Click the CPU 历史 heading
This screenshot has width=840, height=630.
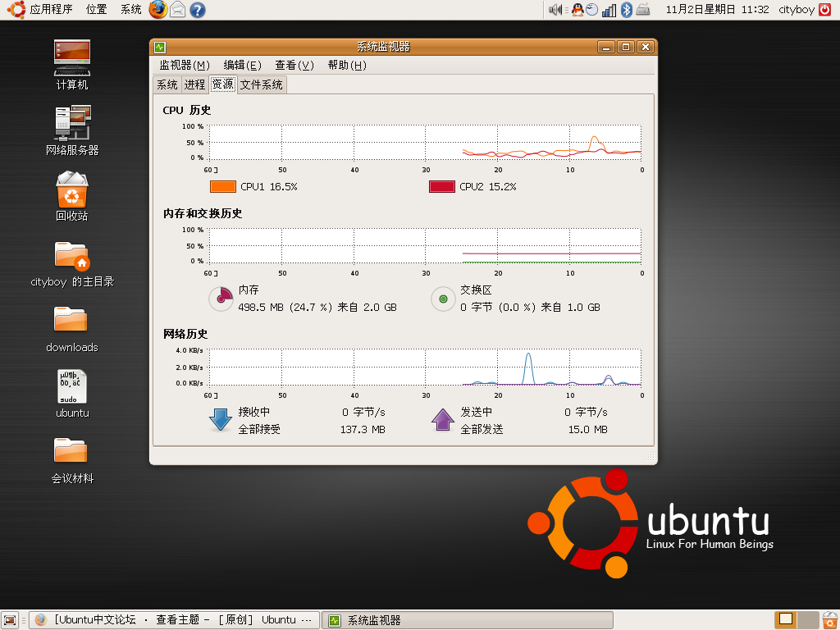click(x=187, y=111)
